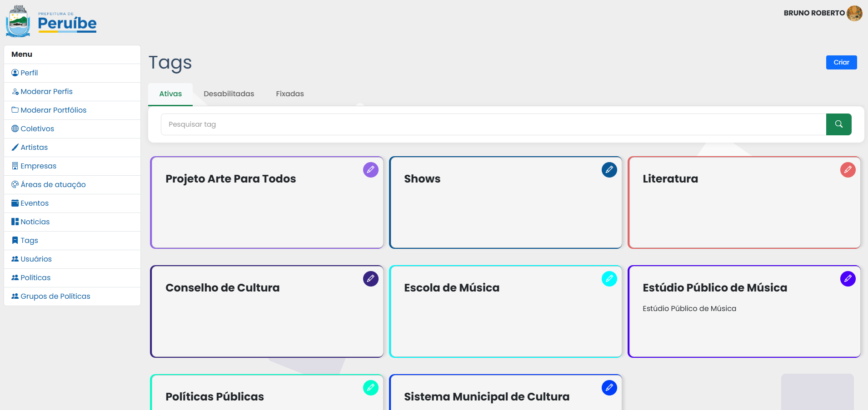Click the BRUNO ROBERTO username
The image size is (868, 410).
click(814, 13)
